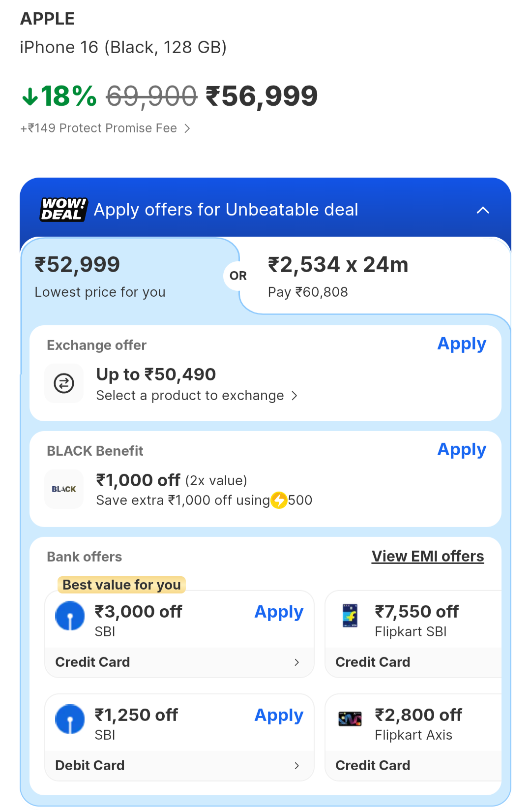Click the WOW! DEAL badge icon
The width and height of the screenshot is (531, 812).
(x=63, y=210)
